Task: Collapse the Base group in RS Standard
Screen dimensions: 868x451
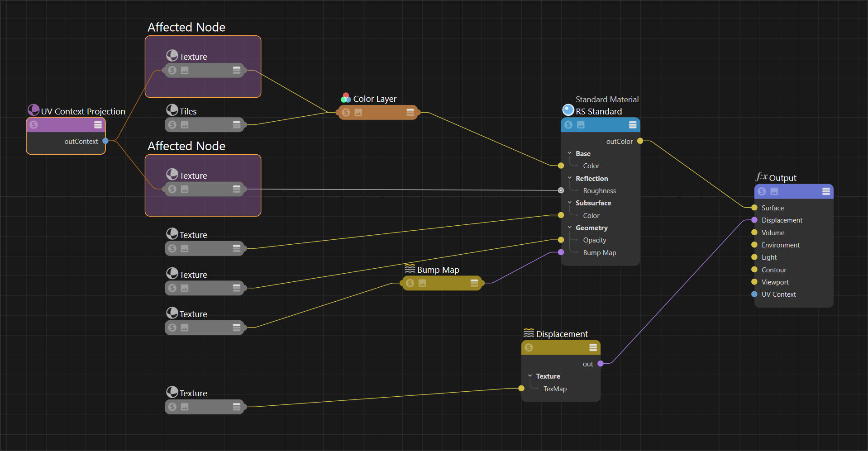Action: (x=570, y=154)
